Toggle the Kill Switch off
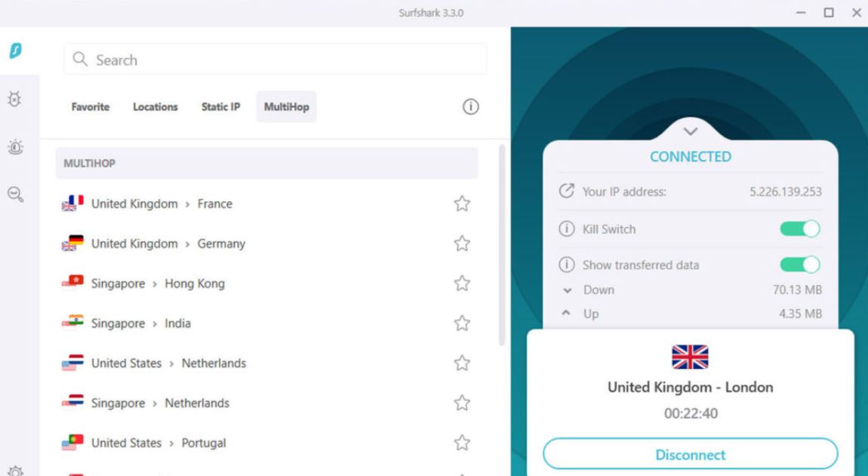 800,229
